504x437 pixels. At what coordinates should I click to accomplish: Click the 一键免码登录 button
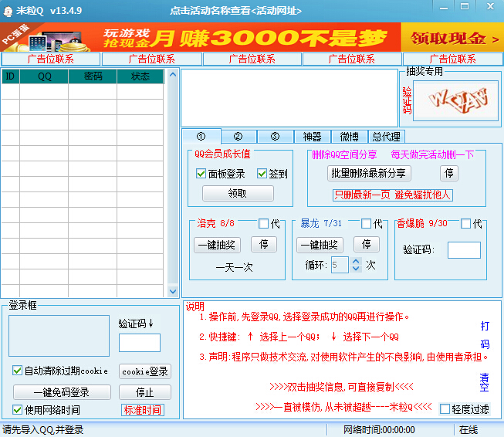tap(62, 392)
